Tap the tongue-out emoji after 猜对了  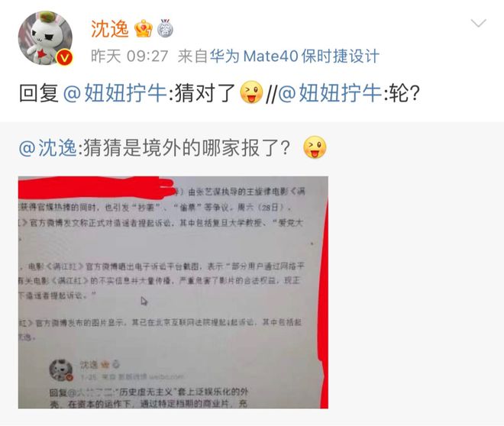(251, 92)
